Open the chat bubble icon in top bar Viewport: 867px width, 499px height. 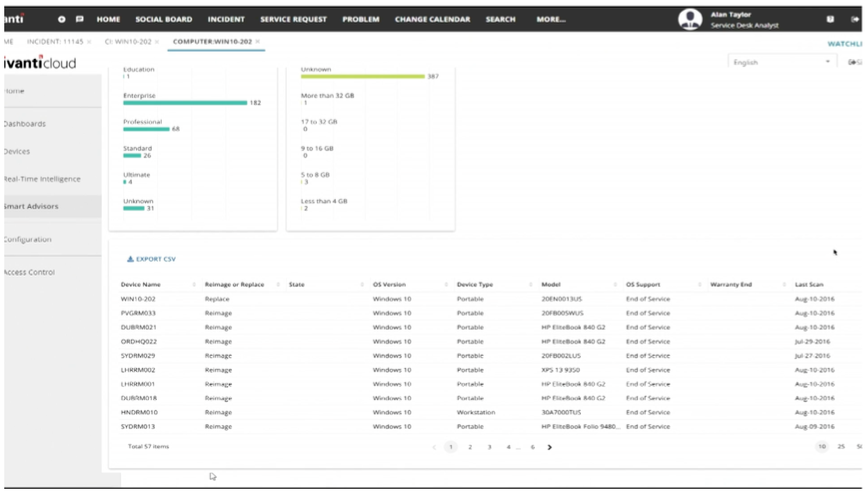pyautogui.click(x=80, y=19)
